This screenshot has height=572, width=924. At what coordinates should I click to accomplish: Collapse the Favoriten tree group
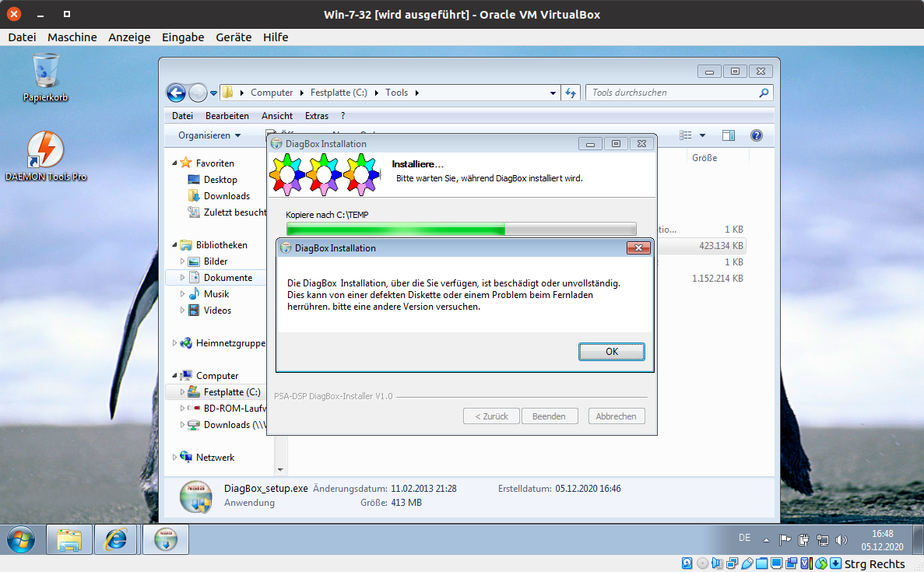pos(174,163)
